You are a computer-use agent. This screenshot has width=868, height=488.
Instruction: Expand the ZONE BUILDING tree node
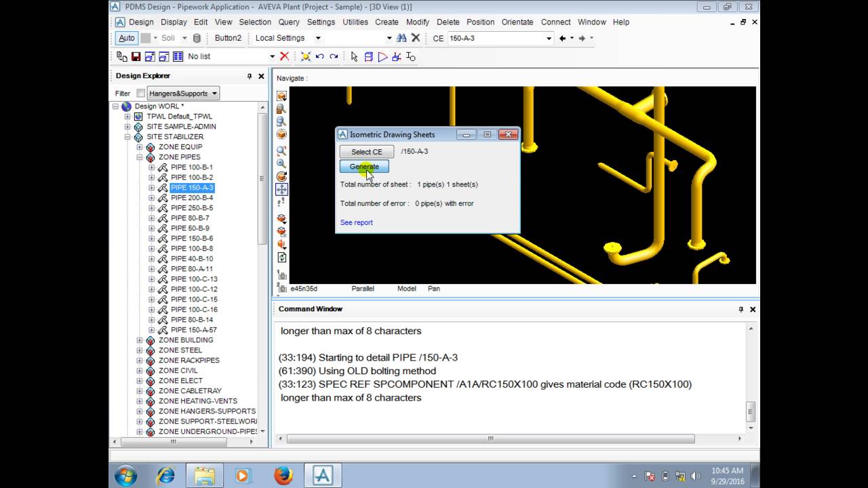(140, 340)
